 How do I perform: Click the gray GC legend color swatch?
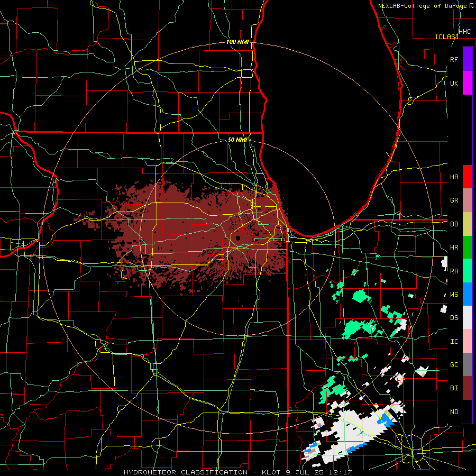[x=467, y=364]
